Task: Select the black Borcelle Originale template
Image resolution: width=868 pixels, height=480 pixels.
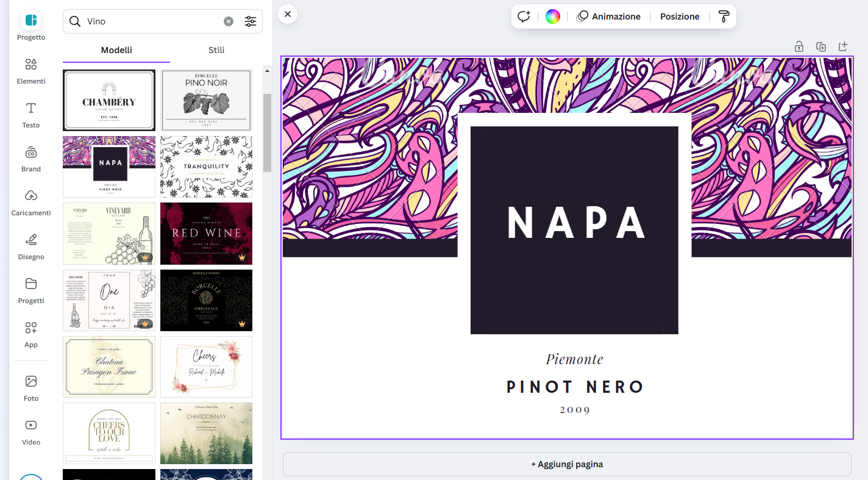Action: coord(206,300)
